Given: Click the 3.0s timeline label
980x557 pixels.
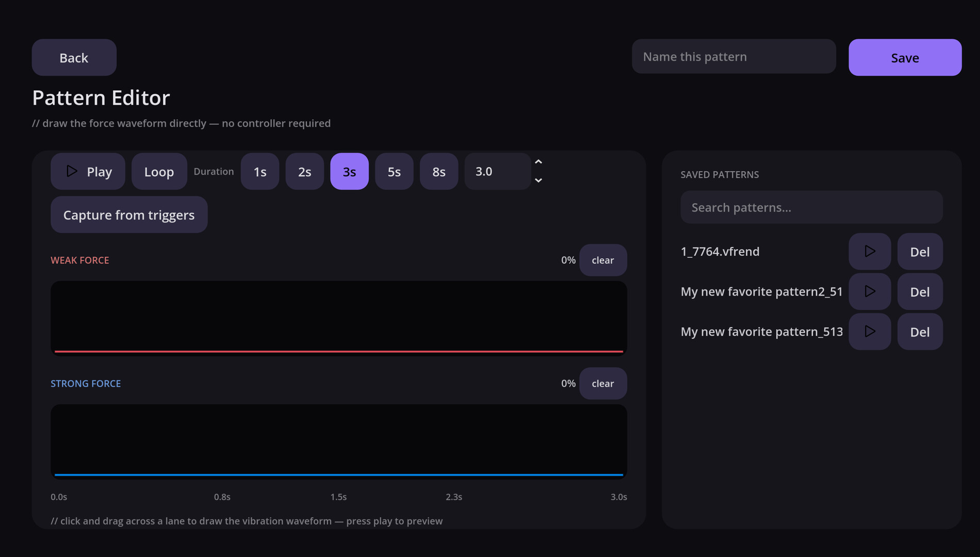Looking at the screenshot, I should (x=619, y=497).
